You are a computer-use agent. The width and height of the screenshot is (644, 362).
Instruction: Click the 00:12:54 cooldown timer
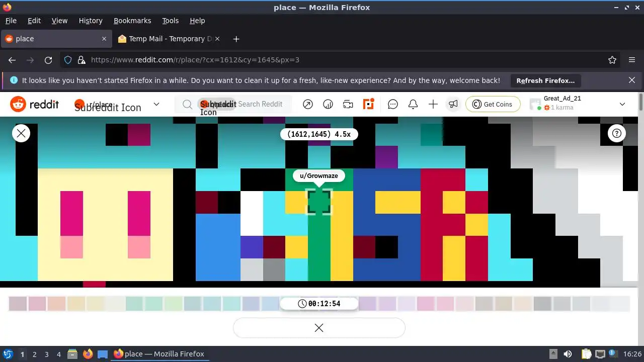(x=319, y=304)
